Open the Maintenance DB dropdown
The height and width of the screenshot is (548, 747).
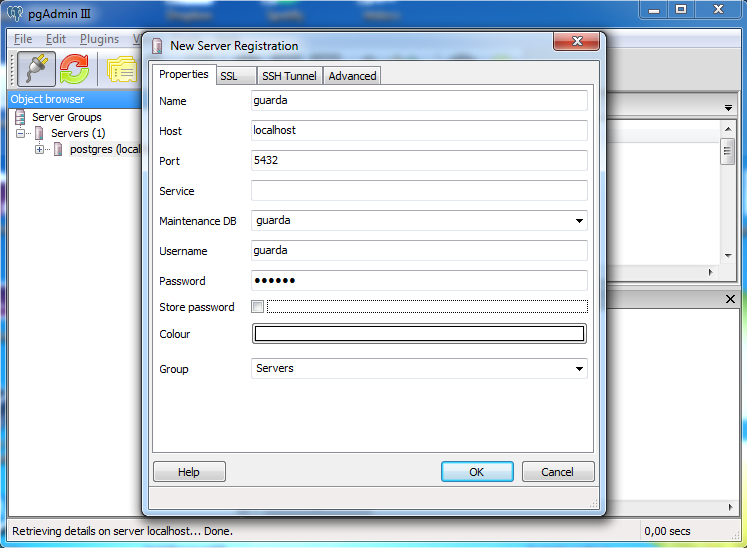(x=579, y=221)
